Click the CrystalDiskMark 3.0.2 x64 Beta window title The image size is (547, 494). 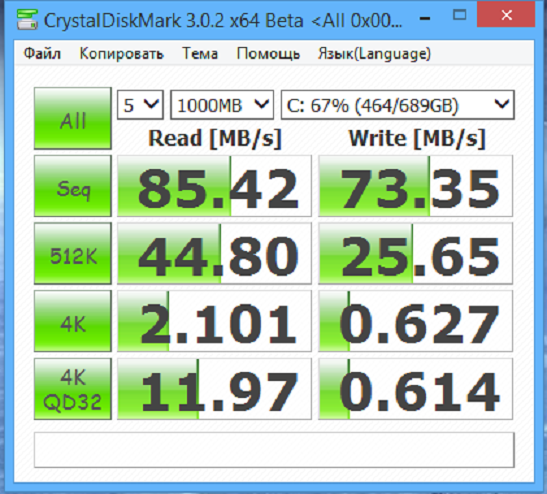coord(223,20)
